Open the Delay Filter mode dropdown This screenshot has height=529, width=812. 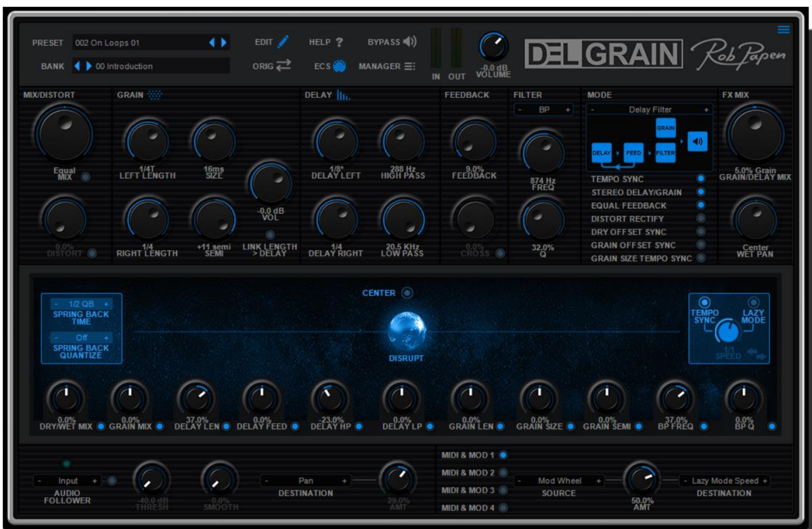point(650,110)
